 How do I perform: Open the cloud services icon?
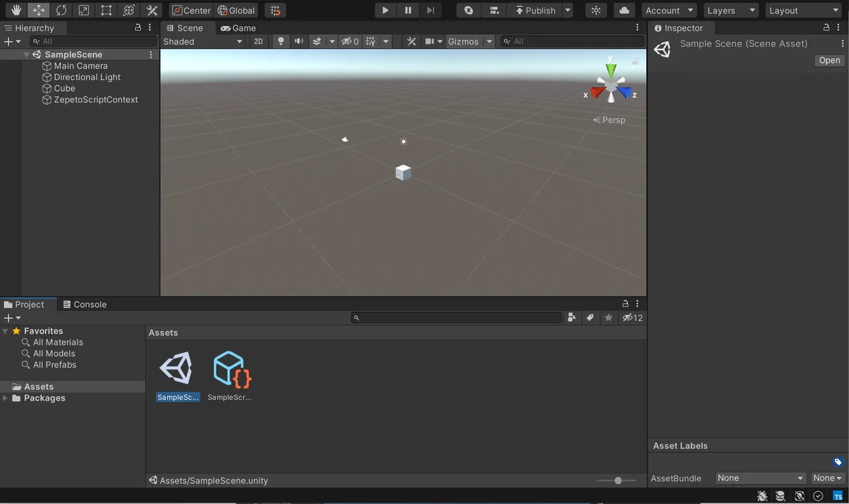623,10
